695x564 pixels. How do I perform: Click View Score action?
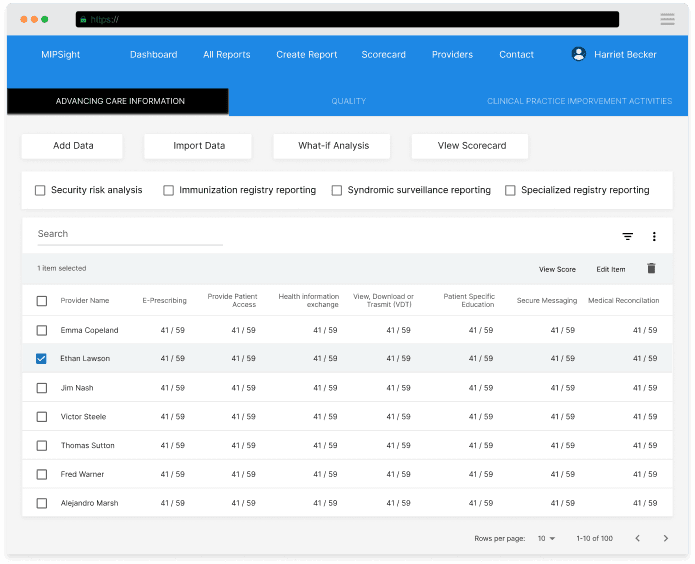557,269
